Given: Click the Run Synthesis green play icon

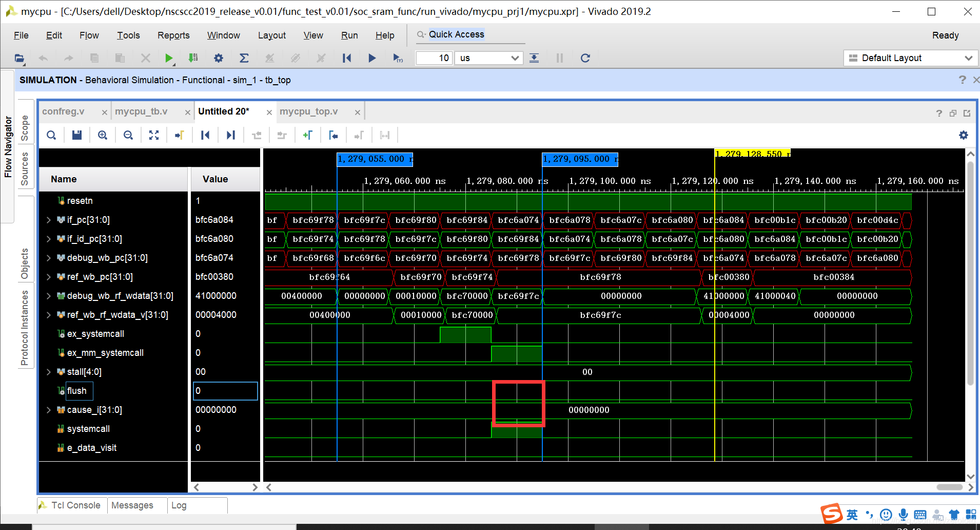Looking at the screenshot, I should coord(168,58).
